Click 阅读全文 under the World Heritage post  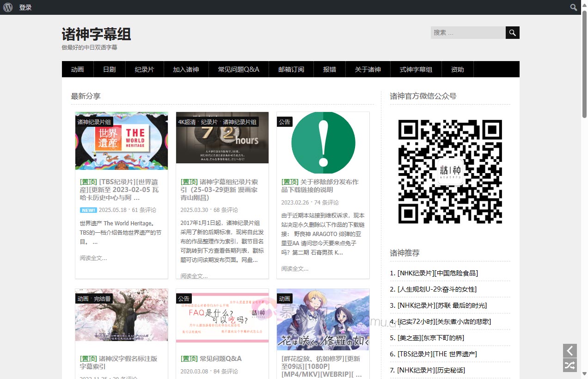pos(93,258)
